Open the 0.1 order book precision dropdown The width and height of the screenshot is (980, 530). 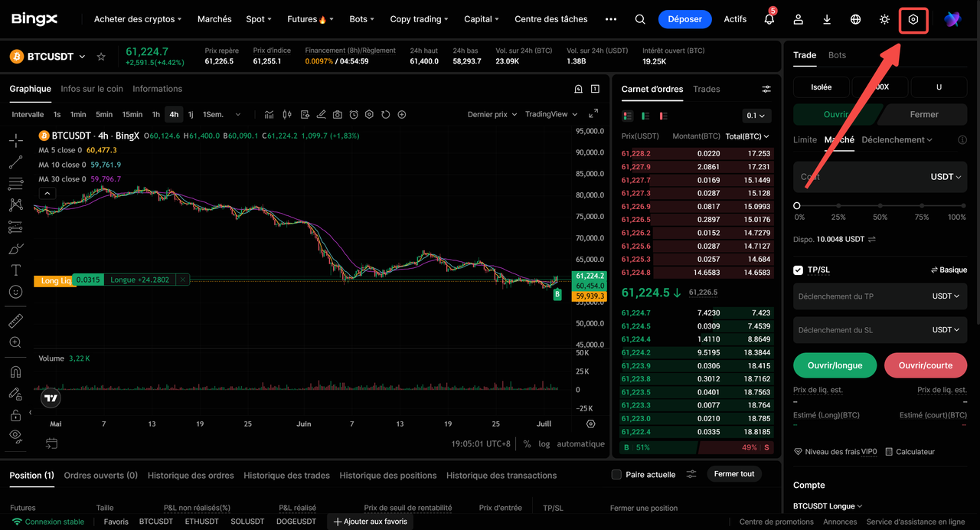click(756, 116)
